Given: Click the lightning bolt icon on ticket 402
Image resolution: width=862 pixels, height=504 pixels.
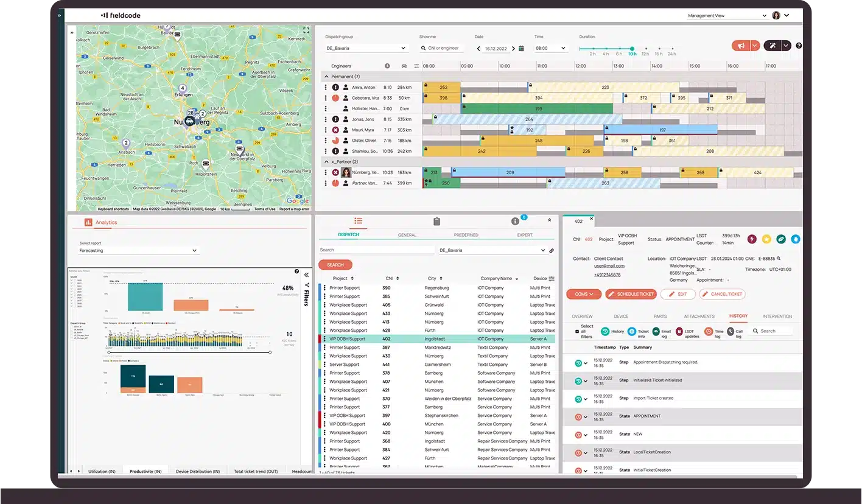Looking at the screenshot, I should [x=752, y=239].
